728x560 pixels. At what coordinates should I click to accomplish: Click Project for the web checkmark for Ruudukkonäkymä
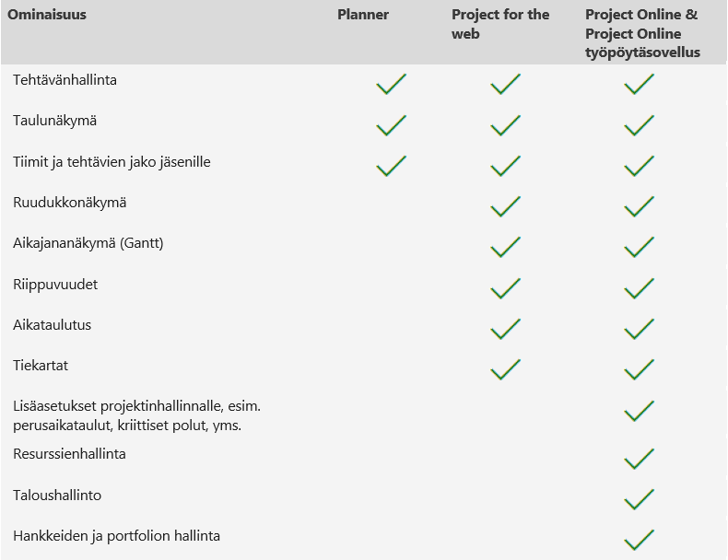click(505, 206)
